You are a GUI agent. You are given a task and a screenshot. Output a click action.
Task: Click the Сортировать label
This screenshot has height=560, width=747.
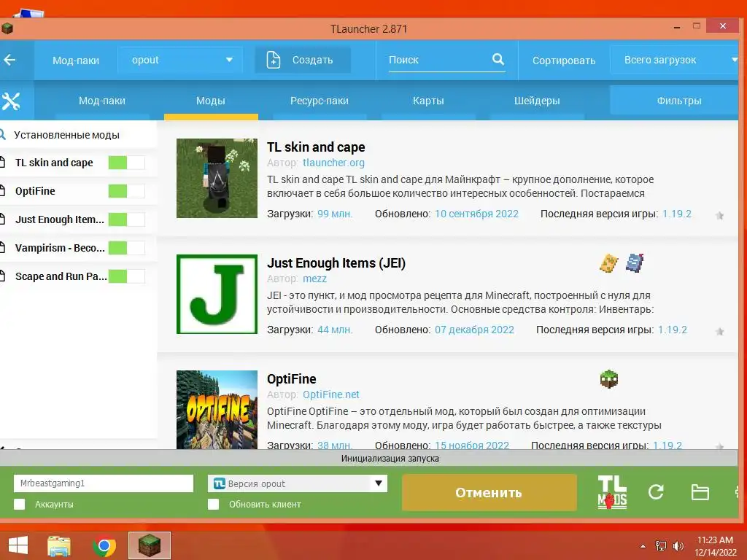coord(564,61)
